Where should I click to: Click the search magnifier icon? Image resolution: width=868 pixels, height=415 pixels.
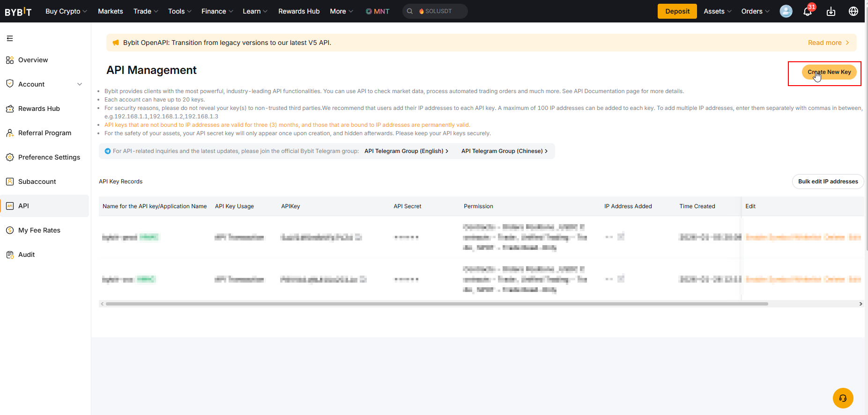pyautogui.click(x=410, y=11)
